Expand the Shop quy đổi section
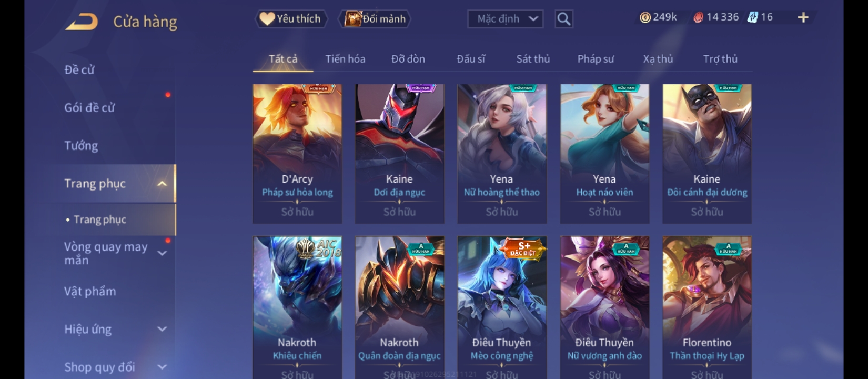Viewport: 868px width, 379px height. [x=162, y=367]
